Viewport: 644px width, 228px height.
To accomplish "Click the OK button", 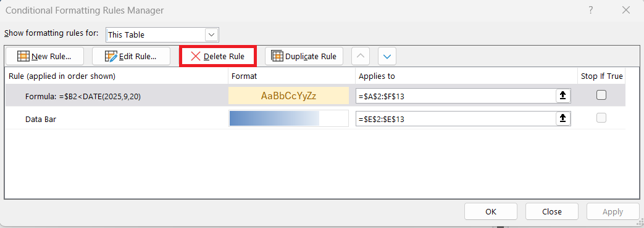I will click(x=491, y=211).
